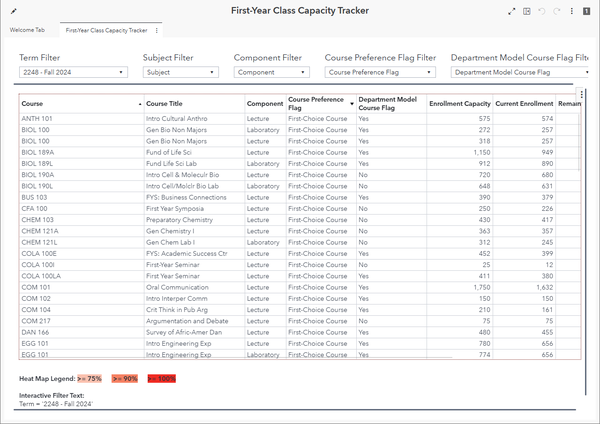The width and height of the screenshot is (600, 424).
Task: Select the CHEM 121L course cell
Action: click(82, 242)
